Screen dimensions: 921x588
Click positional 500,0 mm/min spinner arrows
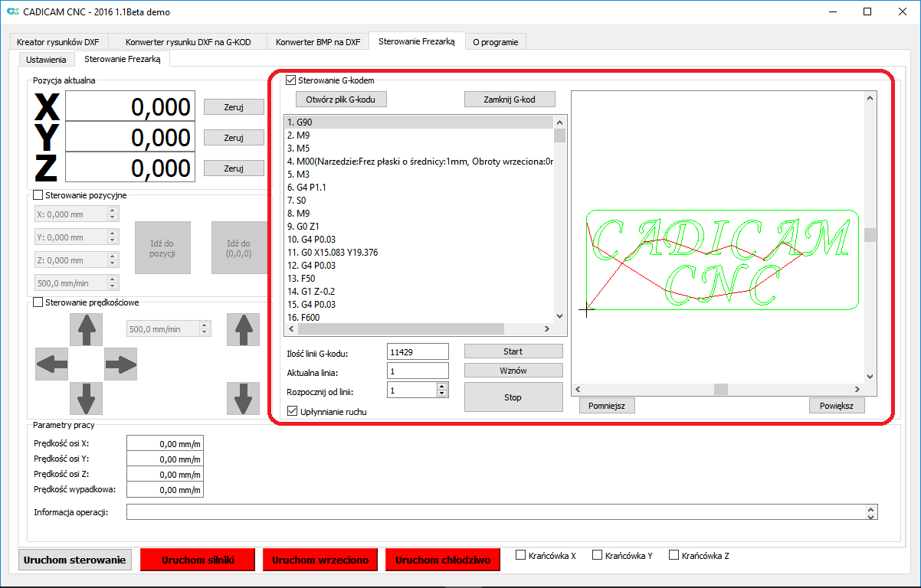coord(113,283)
